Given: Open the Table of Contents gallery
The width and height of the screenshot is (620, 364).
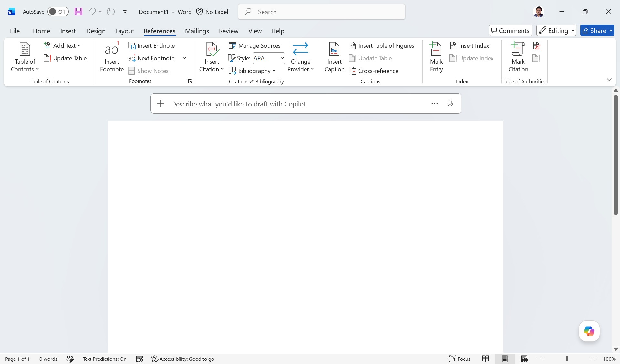Looking at the screenshot, I should [x=25, y=57].
